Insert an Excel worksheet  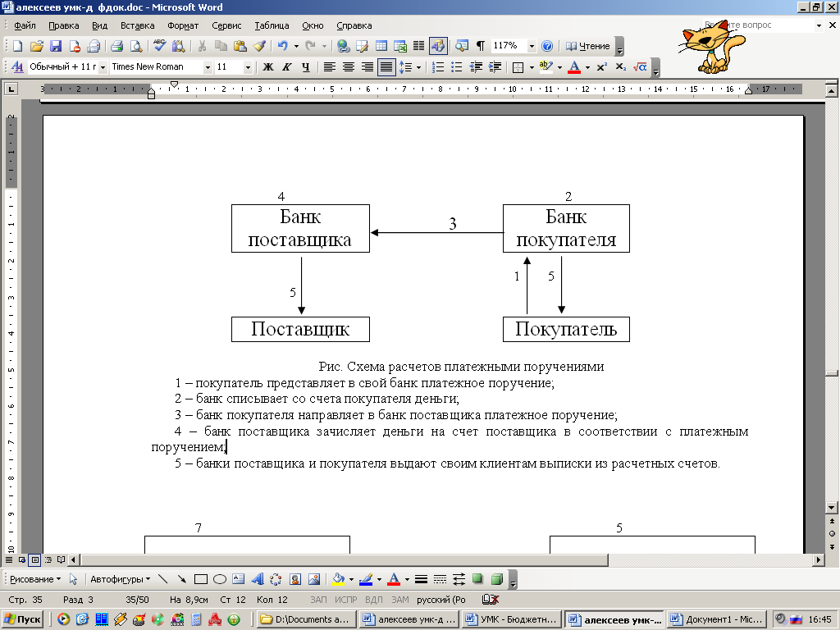pyautogui.click(x=400, y=46)
